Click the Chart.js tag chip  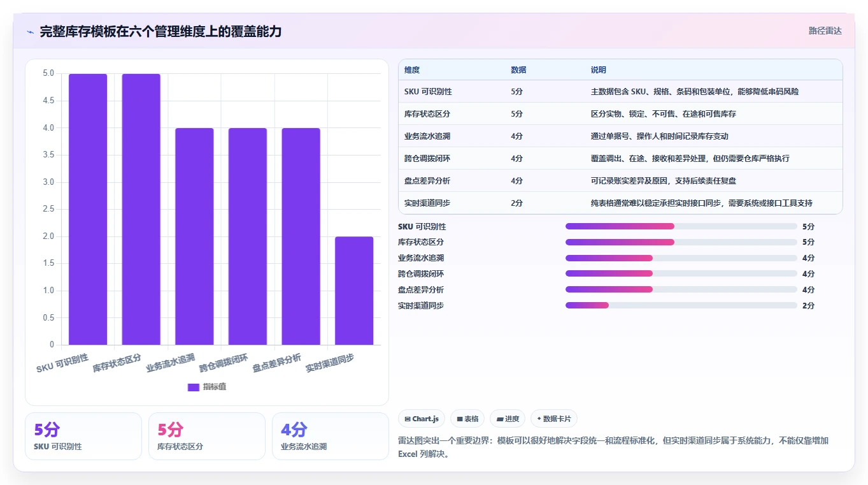click(x=422, y=419)
